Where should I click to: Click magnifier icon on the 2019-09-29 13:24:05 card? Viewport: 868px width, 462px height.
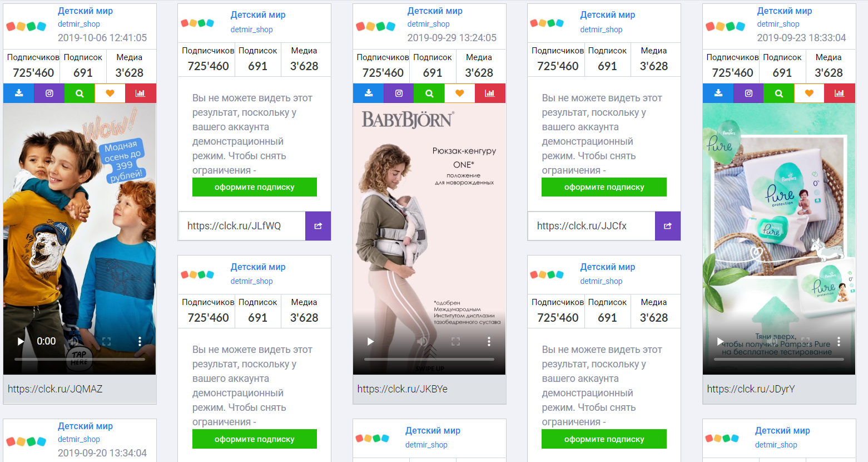coord(429,94)
